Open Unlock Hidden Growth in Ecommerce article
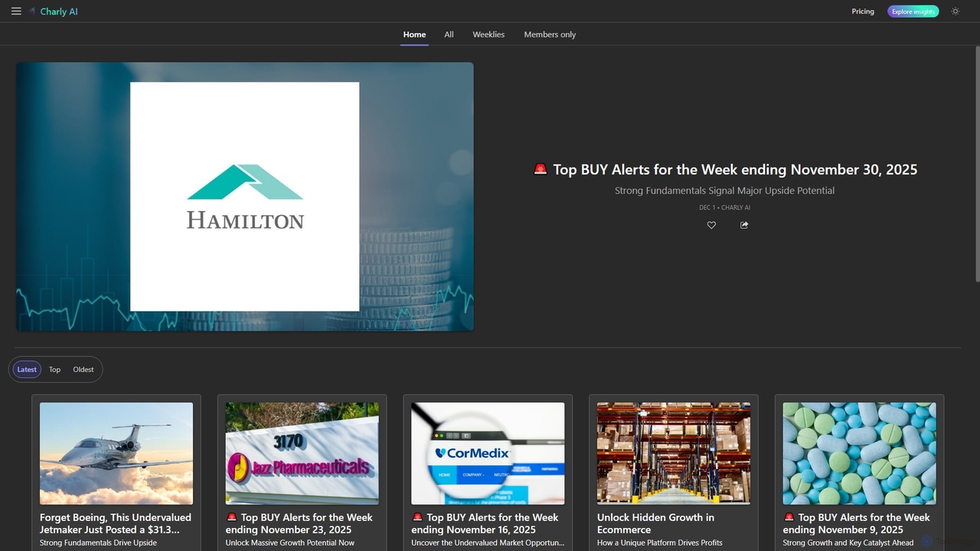Screen dimensions: 980x551 [655, 523]
